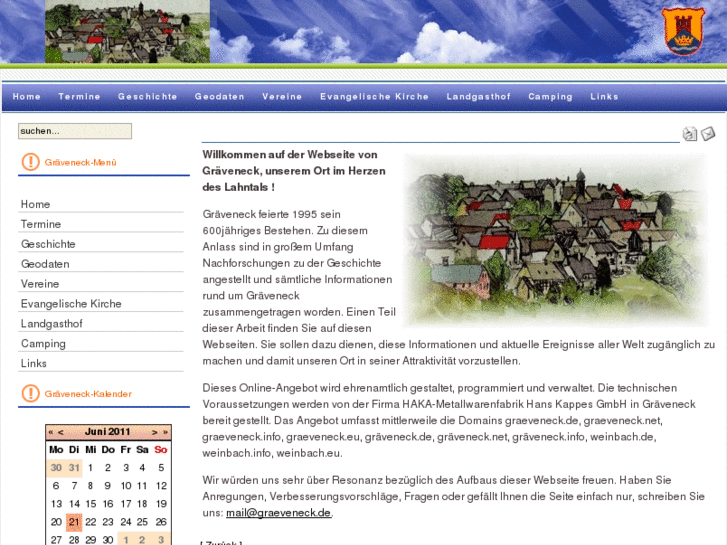
Task: Click the Mo weekday header in calendar
Action: [x=56, y=449]
